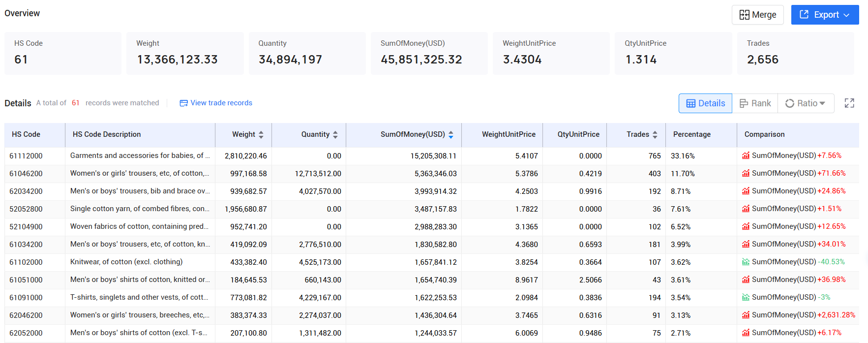
Task: Click green chart icon for 61091000 row
Action: coord(746,297)
